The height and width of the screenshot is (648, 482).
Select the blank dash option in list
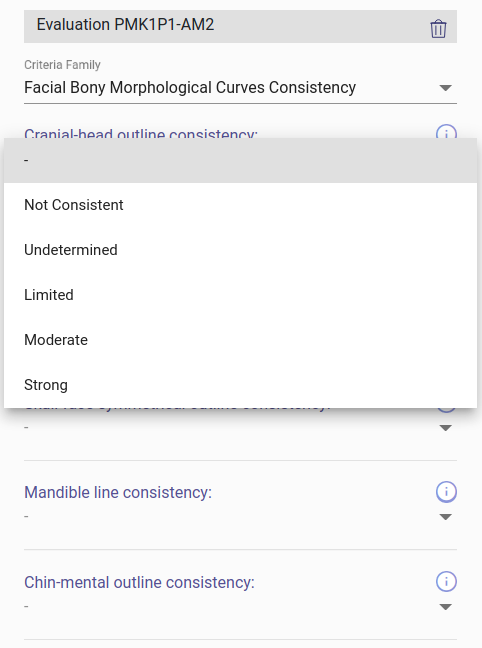pyautogui.click(x=240, y=160)
